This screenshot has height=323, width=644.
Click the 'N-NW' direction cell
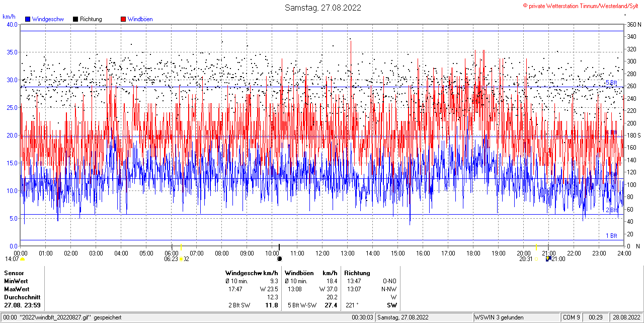[x=389, y=289]
